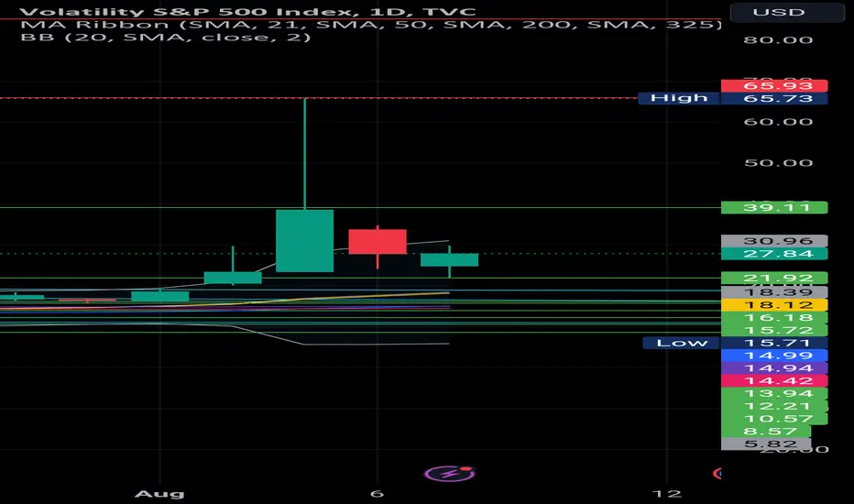Click the blue 14.99 price label

click(x=774, y=356)
